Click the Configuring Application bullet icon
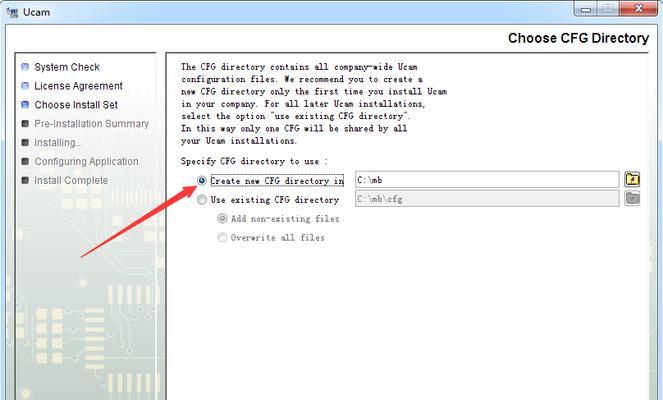Image resolution: width=663 pixels, height=400 pixels. click(x=25, y=161)
